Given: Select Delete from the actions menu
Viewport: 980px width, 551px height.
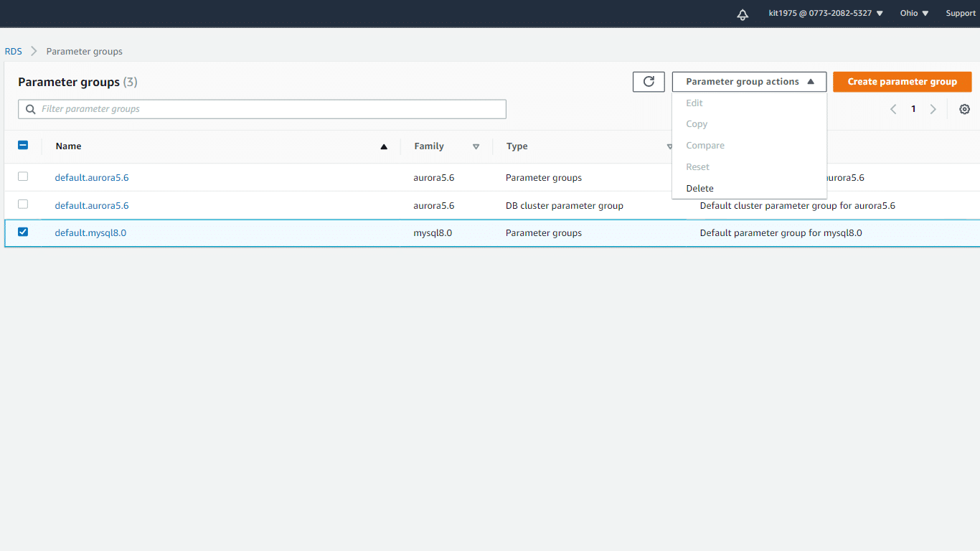Looking at the screenshot, I should click(699, 188).
